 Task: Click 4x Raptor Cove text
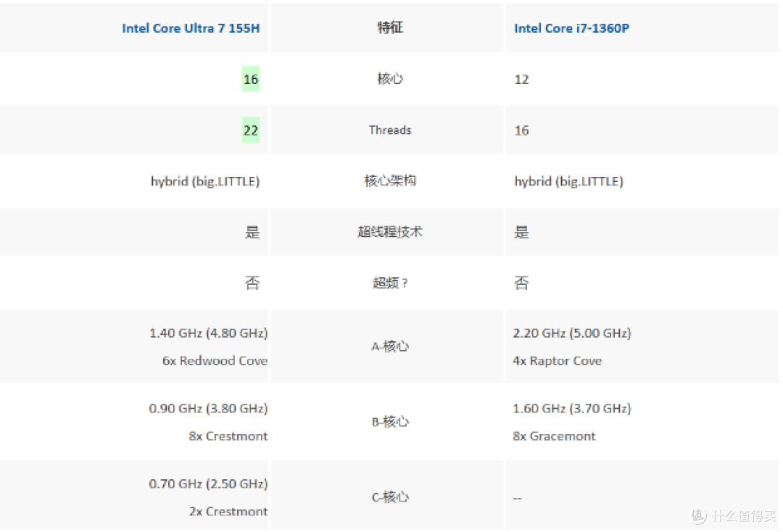pyautogui.click(x=558, y=361)
